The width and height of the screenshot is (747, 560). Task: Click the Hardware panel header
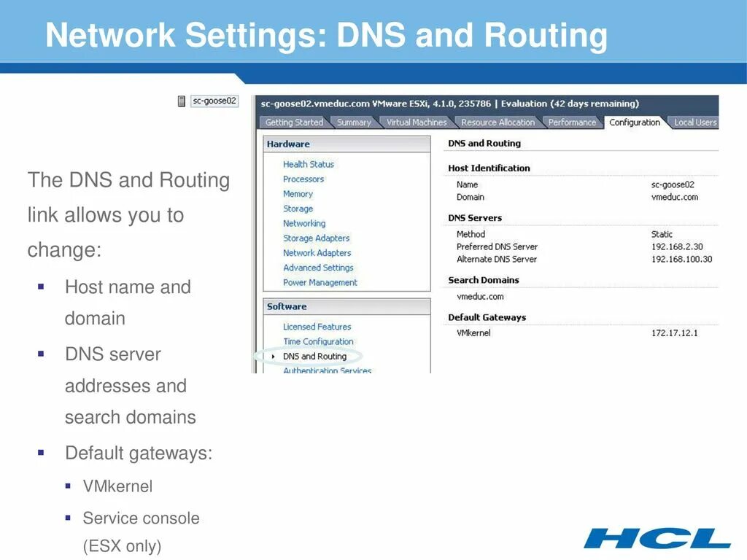click(x=347, y=144)
